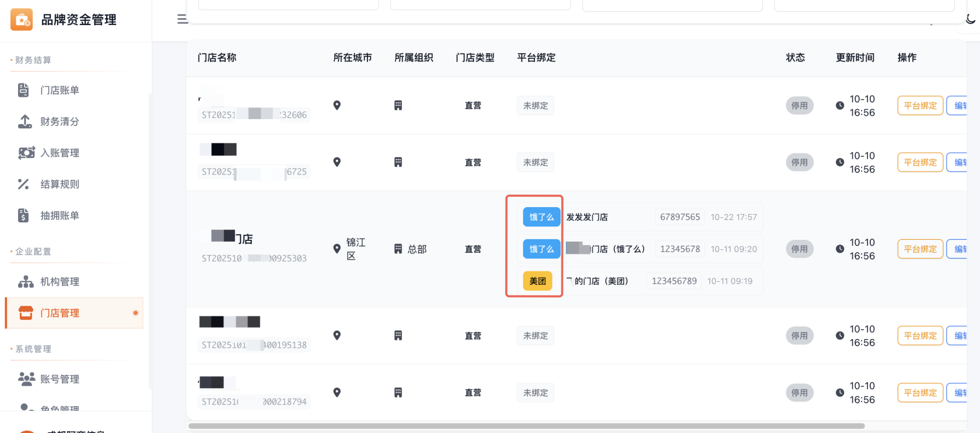Click the 未绑定 tag in second row

535,163
